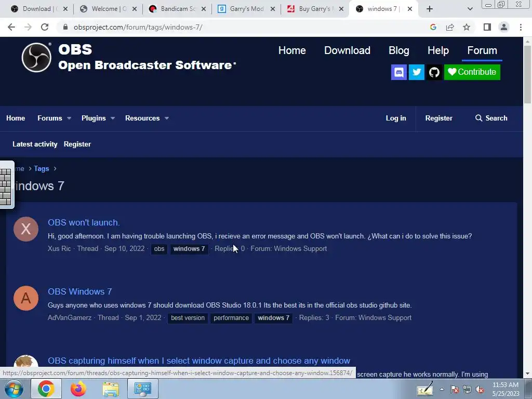
Task: Open the Windows Start button
Action: pos(14,389)
